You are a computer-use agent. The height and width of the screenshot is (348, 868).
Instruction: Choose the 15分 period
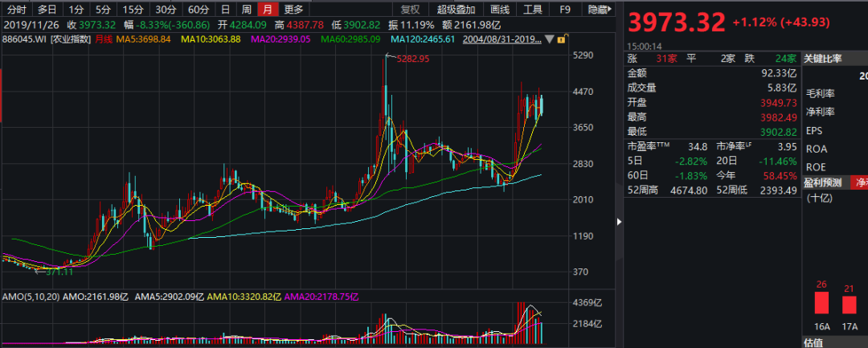(x=133, y=10)
